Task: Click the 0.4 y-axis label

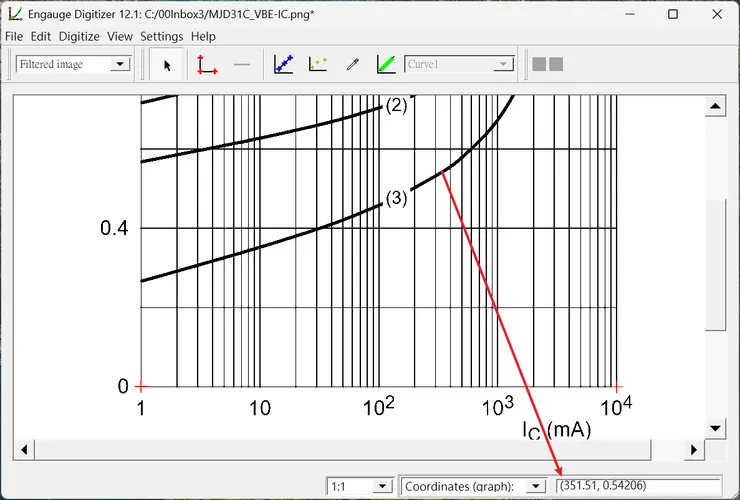Action: pyautogui.click(x=114, y=228)
